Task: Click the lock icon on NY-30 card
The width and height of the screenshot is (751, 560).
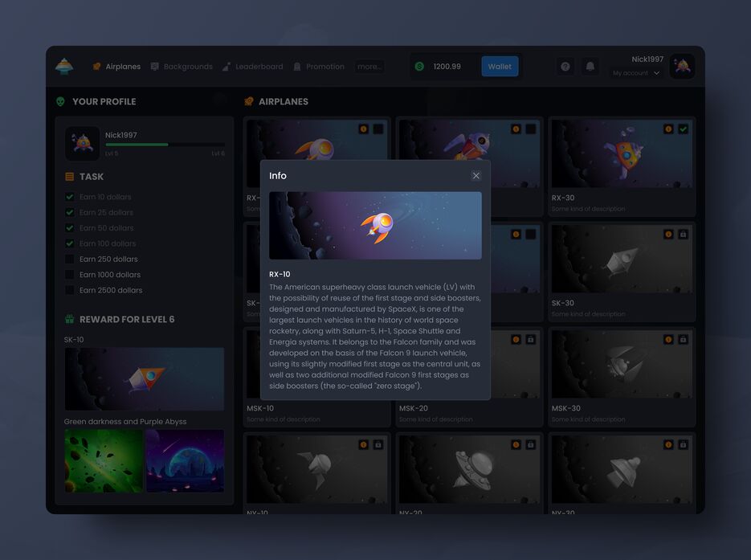Action: coord(683,445)
